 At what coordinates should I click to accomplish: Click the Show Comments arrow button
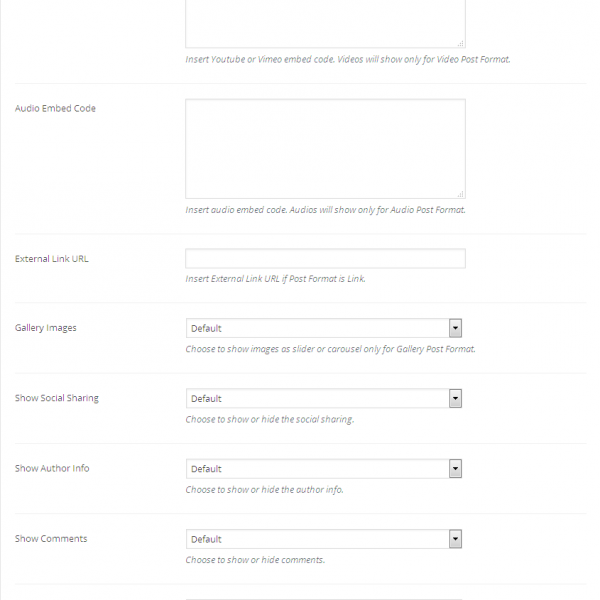pos(455,539)
